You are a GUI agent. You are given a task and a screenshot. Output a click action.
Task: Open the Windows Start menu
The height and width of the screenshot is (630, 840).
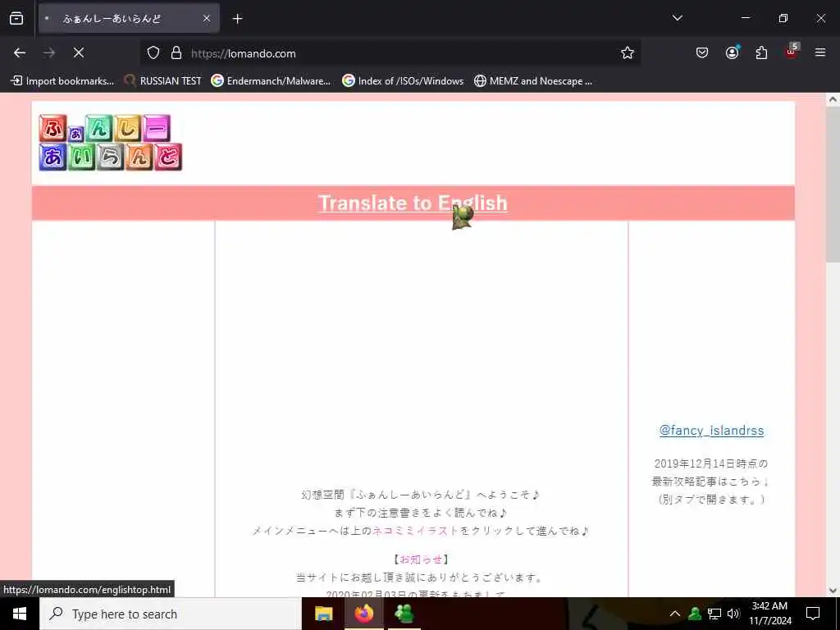coord(20,614)
